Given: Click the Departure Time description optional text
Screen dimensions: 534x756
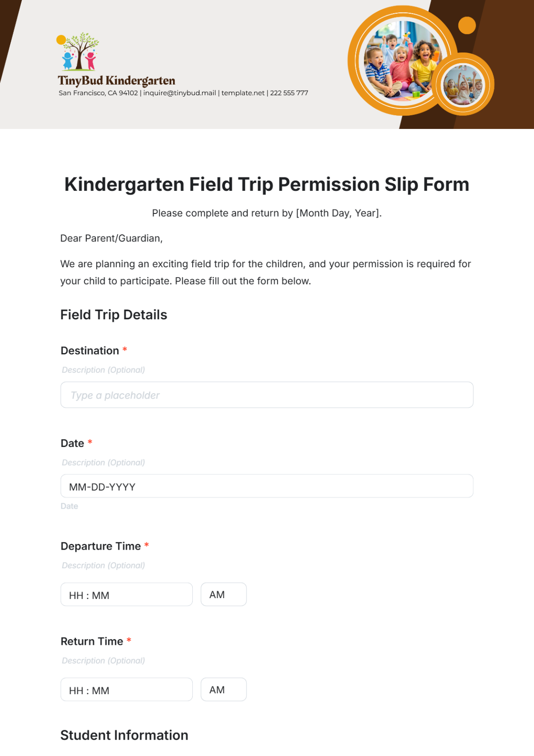Looking at the screenshot, I should [103, 566].
